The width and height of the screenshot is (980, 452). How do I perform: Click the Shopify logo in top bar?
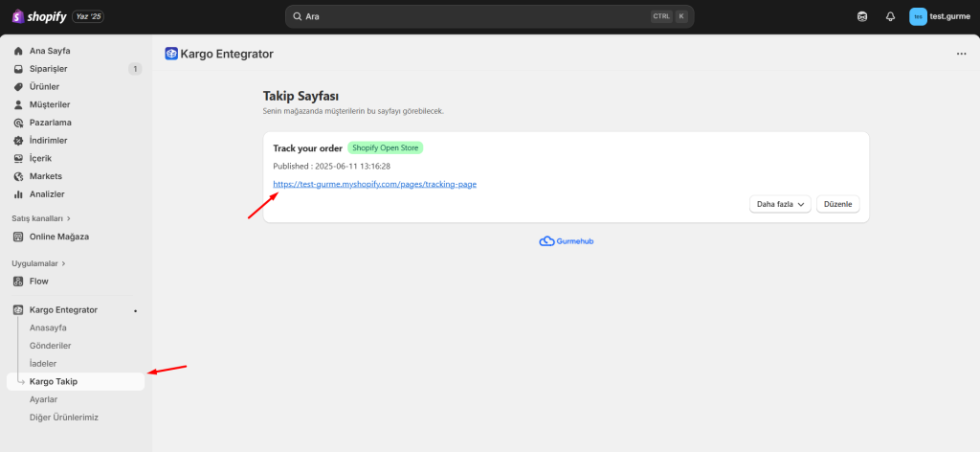tap(39, 16)
